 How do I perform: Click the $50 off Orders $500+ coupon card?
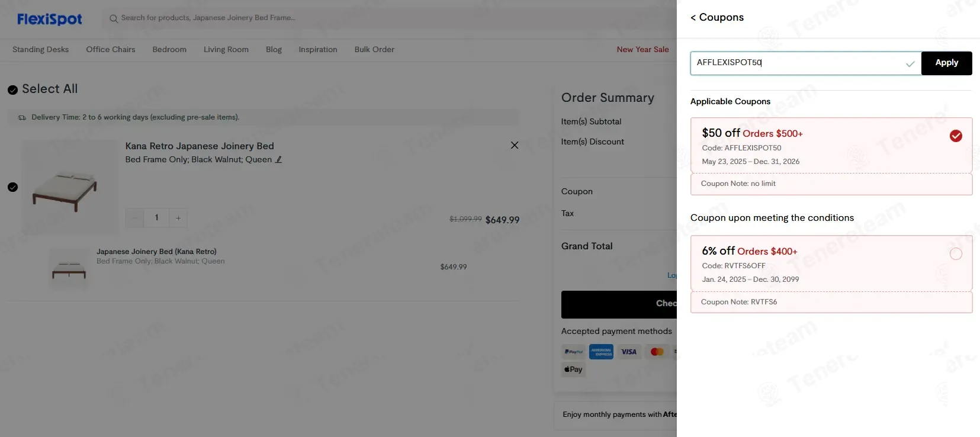point(831,156)
